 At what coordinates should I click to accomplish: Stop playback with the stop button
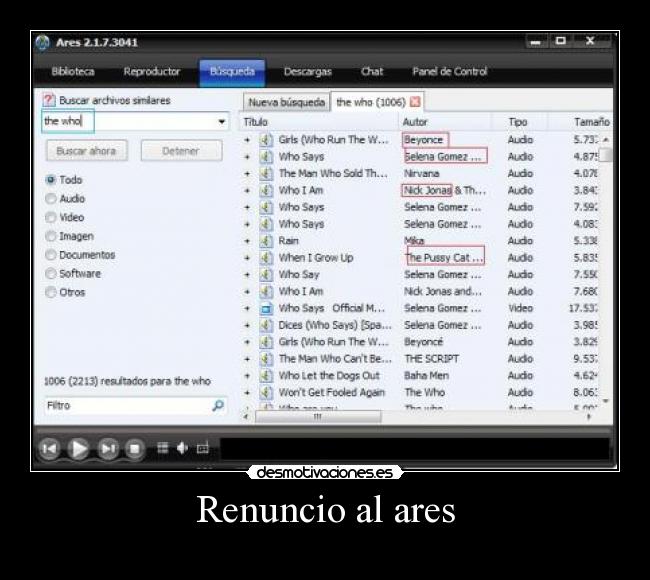point(134,449)
